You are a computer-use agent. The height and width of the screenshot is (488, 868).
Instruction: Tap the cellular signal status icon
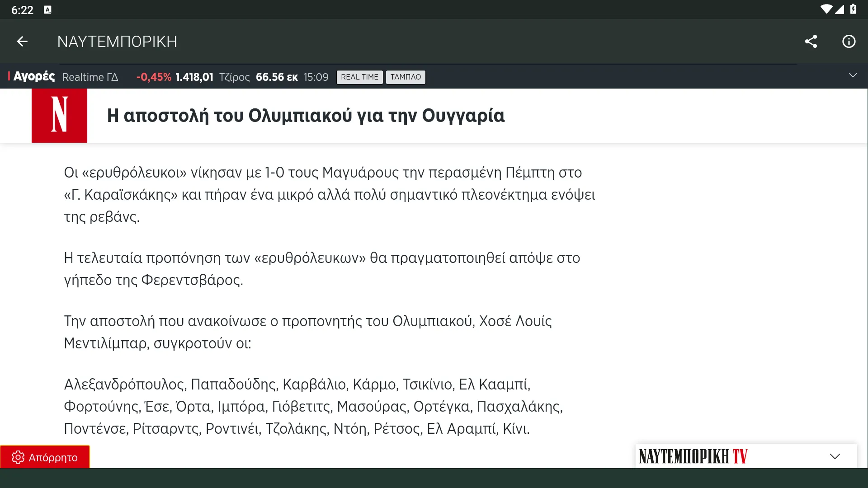tap(840, 9)
